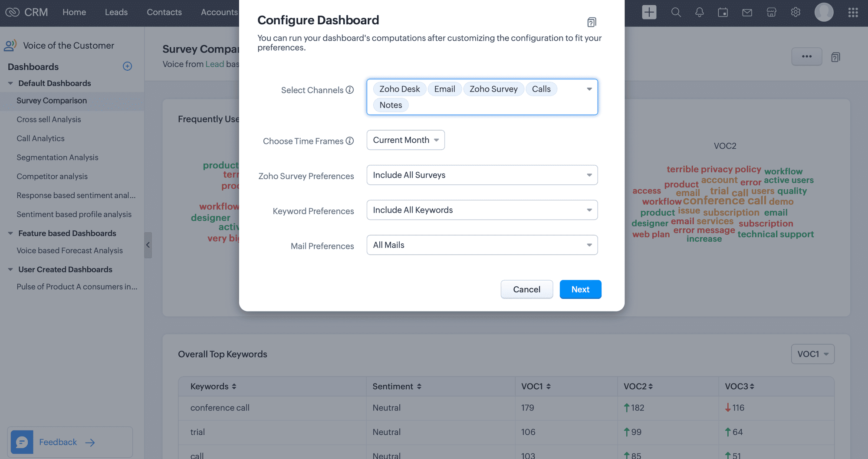Viewport: 868px width, 459px height.
Task: Collapse the Default Dashboards section
Action: pyautogui.click(x=10, y=83)
